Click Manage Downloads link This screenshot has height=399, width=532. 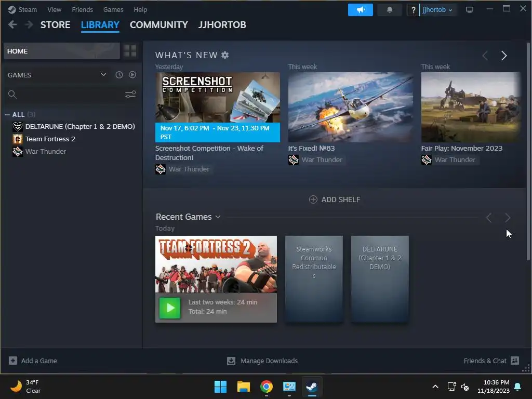coord(269,361)
